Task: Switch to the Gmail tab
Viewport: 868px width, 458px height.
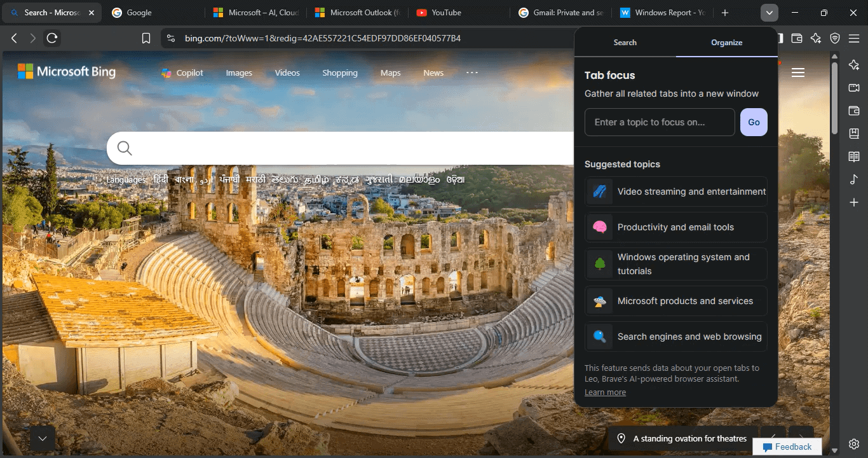Action: (561, 13)
